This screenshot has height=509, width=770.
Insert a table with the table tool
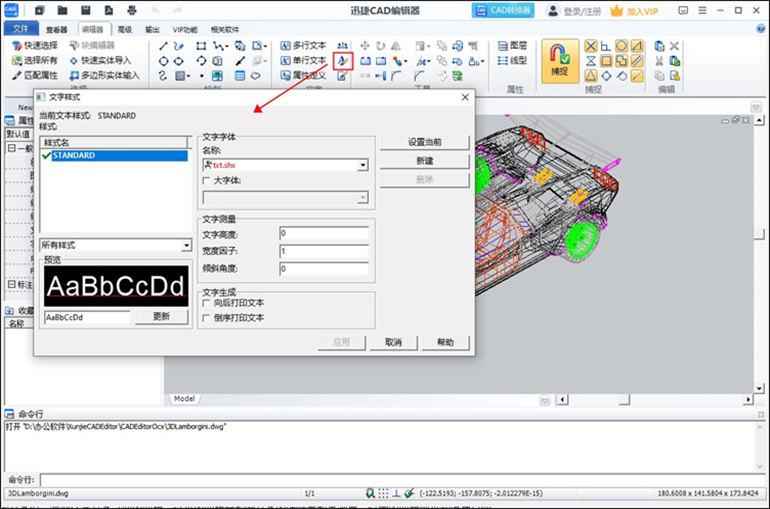pyautogui.click(x=240, y=76)
